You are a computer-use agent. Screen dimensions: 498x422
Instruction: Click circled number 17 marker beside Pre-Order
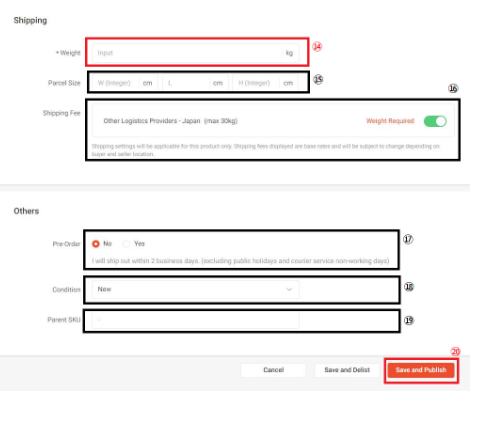[x=408, y=239]
